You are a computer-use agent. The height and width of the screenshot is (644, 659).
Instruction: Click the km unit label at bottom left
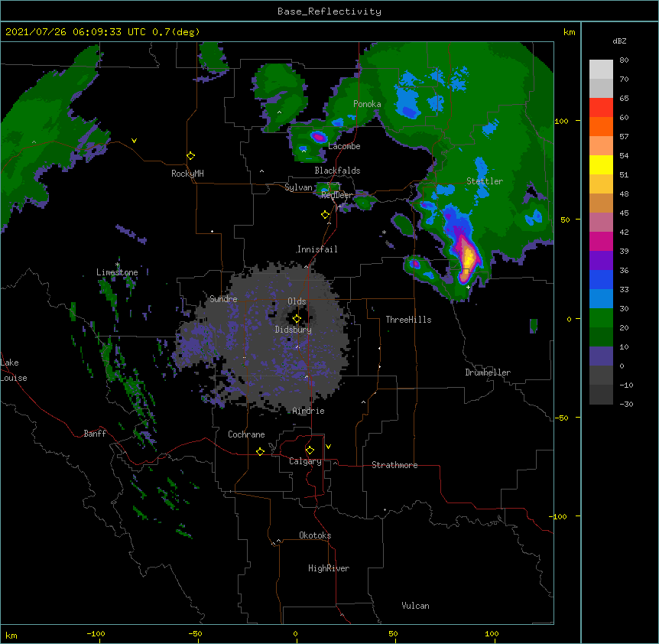point(11,635)
